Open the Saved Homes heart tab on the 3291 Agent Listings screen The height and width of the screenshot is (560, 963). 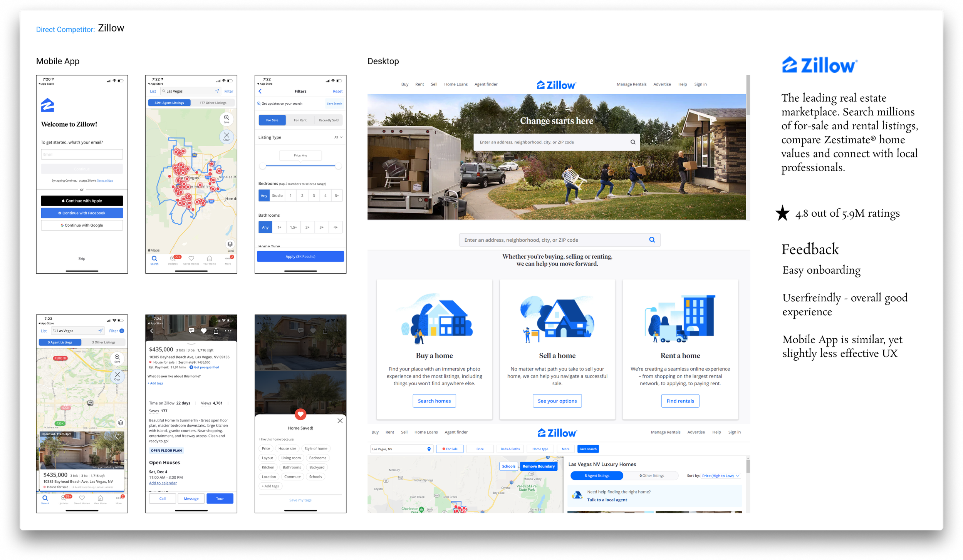click(191, 259)
